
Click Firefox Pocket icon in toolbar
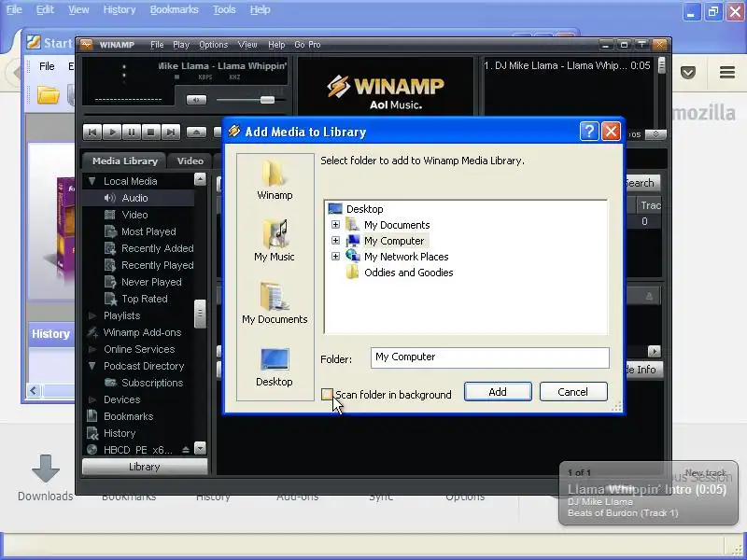(x=688, y=73)
